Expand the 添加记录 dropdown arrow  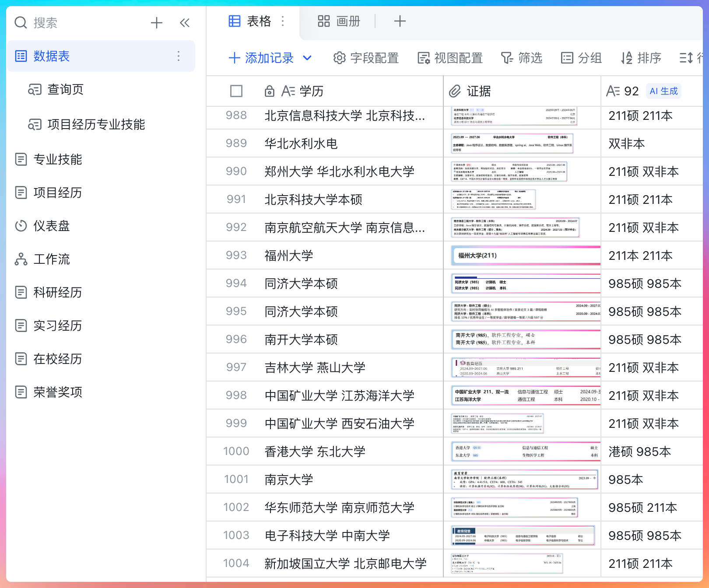tap(307, 58)
